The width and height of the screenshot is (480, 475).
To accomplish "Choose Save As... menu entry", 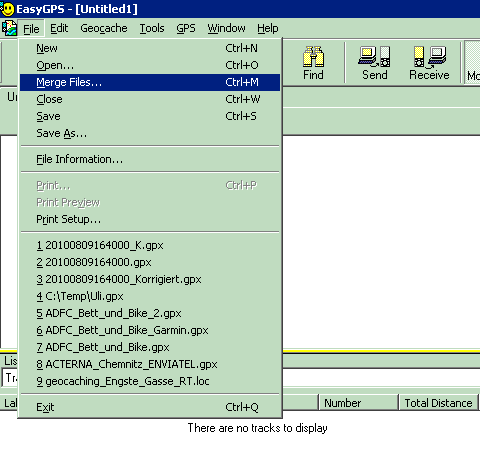I will [x=150, y=133].
